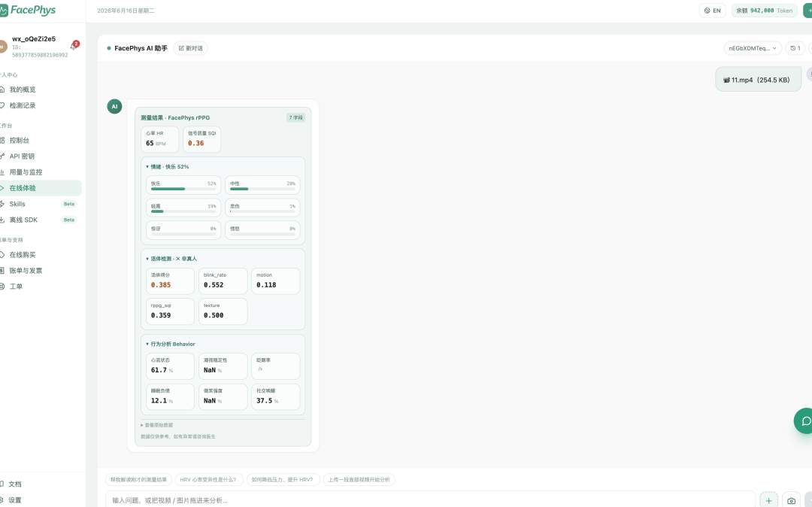Screen dimensions: 812x507
Task: Click the pencil icon in 新对话 button
Action: (181, 48)
